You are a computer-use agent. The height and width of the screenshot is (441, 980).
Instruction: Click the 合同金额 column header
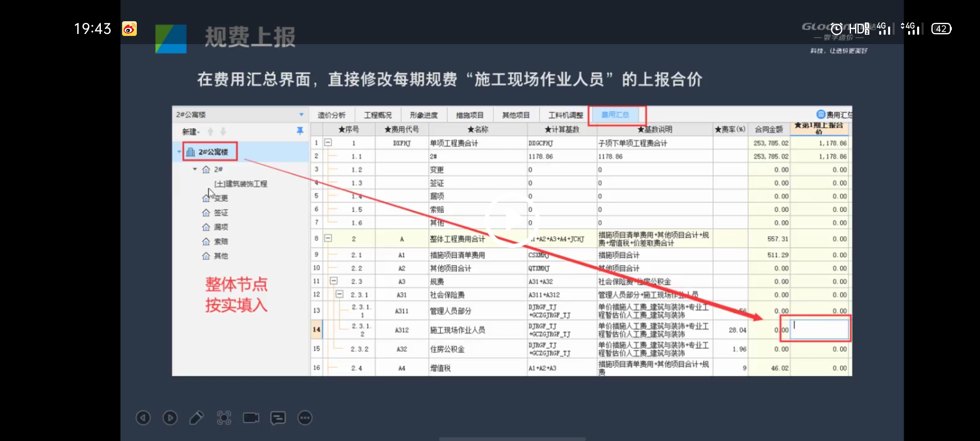click(769, 129)
